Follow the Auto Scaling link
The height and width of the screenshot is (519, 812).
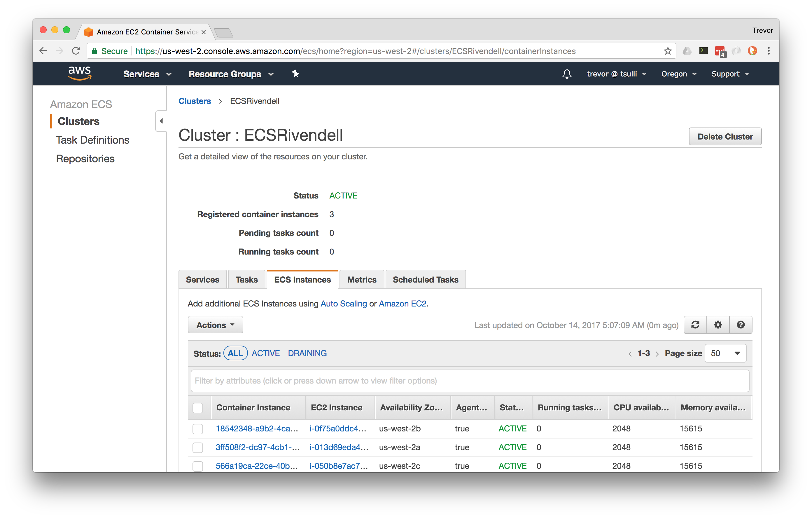point(343,304)
